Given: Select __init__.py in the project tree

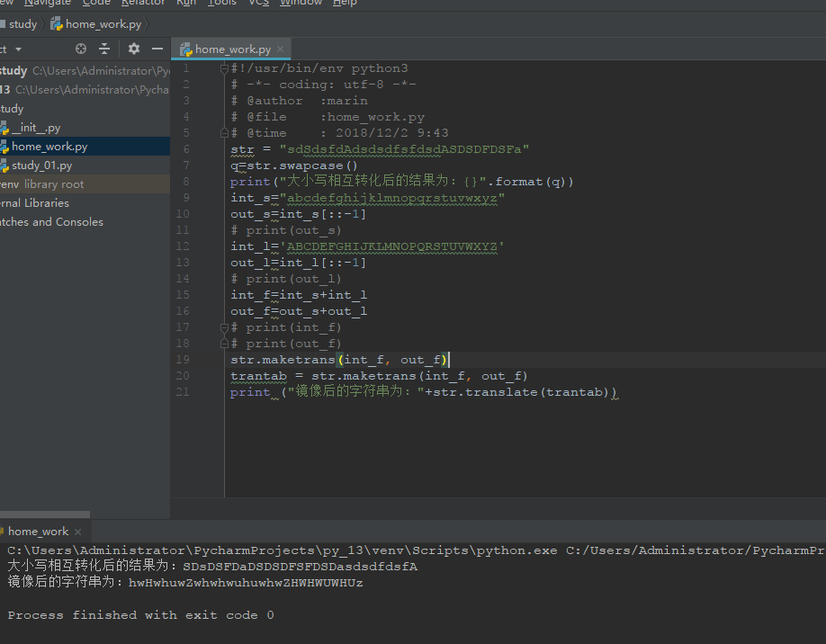Looking at the screenshot, I should (36, 128).
